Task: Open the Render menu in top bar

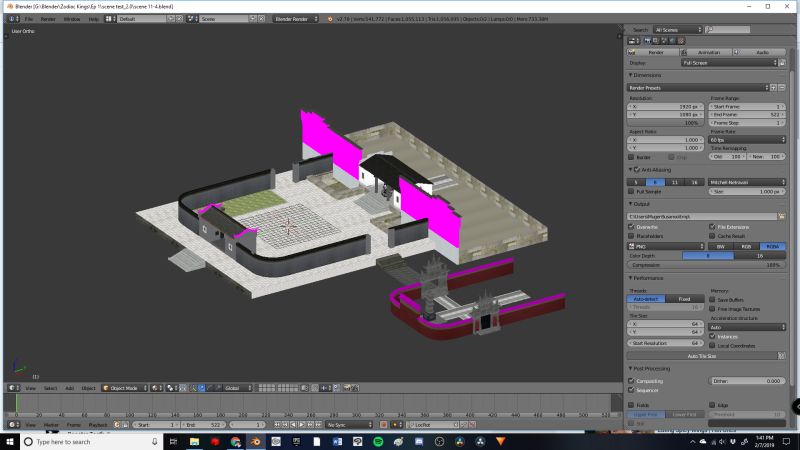Action: point(48,19)
